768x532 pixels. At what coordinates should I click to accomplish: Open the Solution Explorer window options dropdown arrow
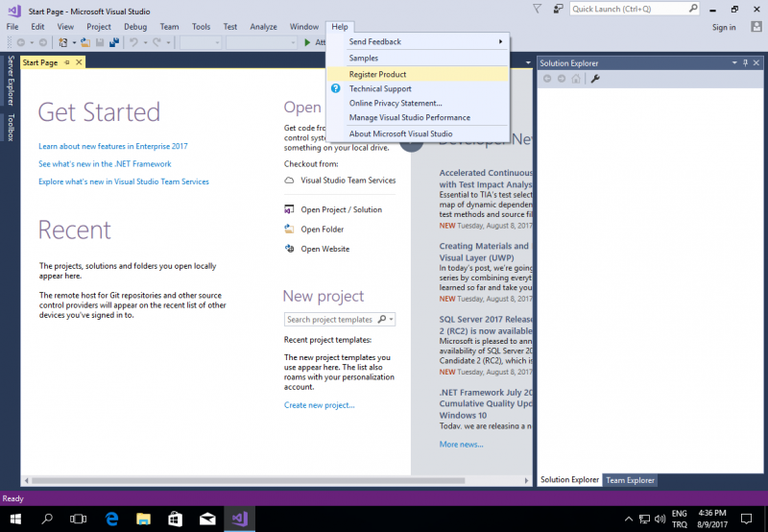734,62
